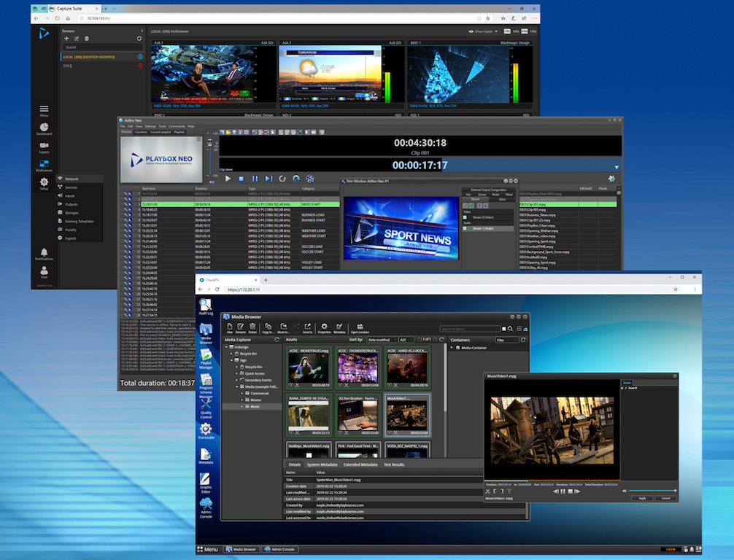Launch the Transcoder desktop icon

(206, 431)
